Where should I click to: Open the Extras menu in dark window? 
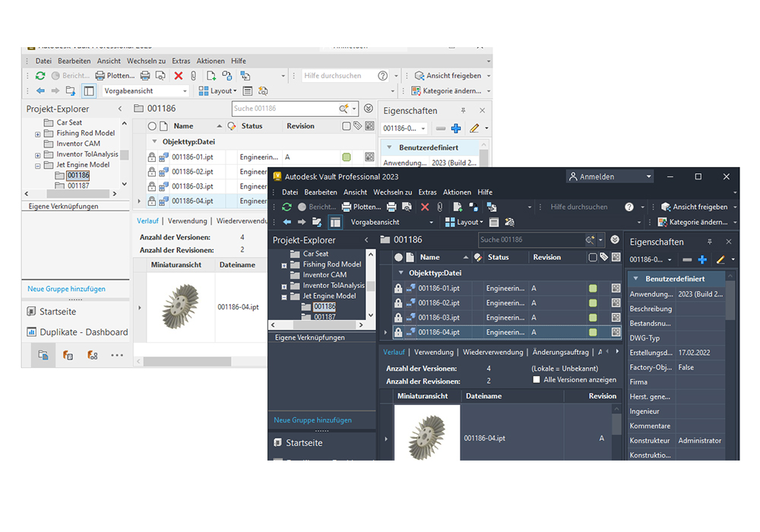pos(427,192)
